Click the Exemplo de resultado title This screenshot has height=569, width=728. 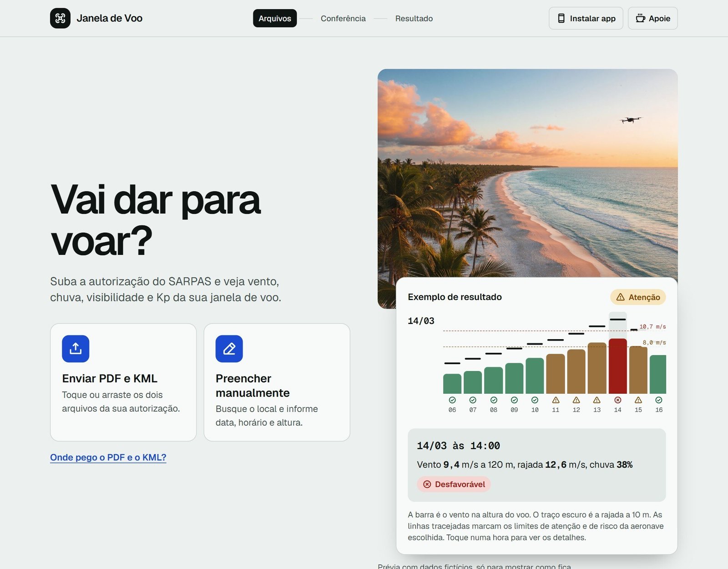455,297
